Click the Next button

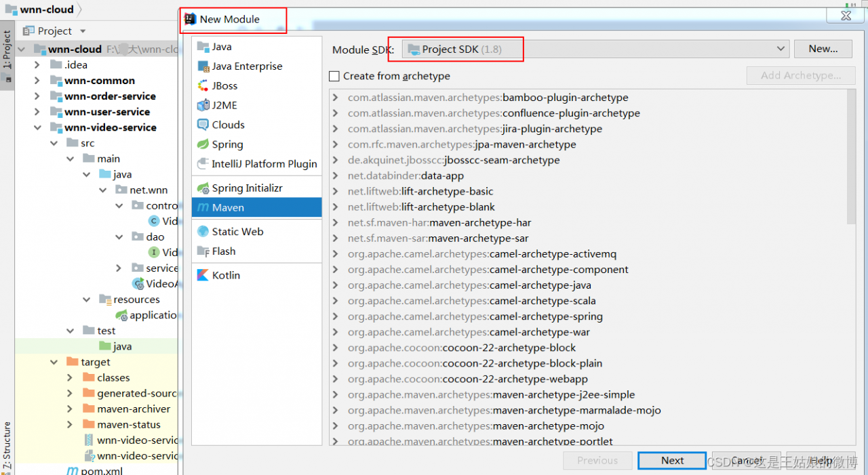click(672, 461)
